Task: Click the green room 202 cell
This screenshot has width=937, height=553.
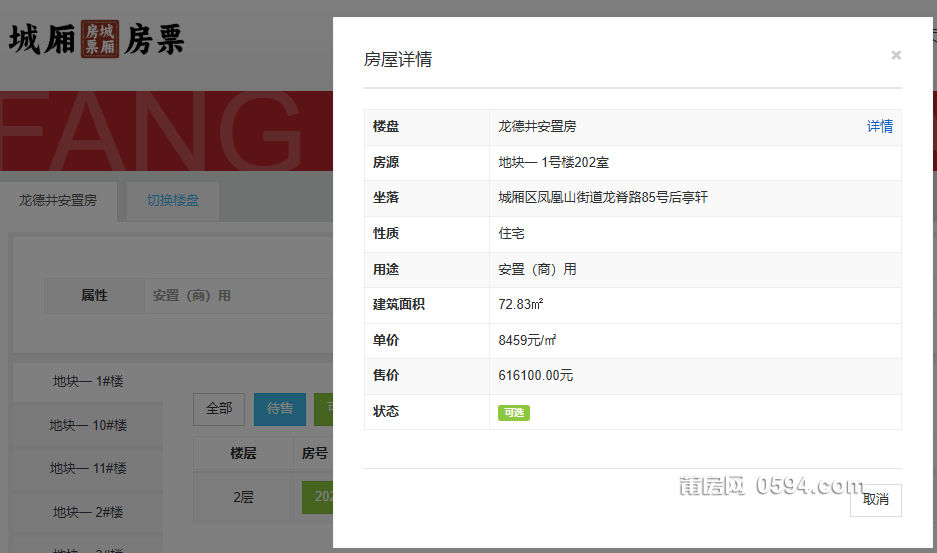Action: coord(318,497)
